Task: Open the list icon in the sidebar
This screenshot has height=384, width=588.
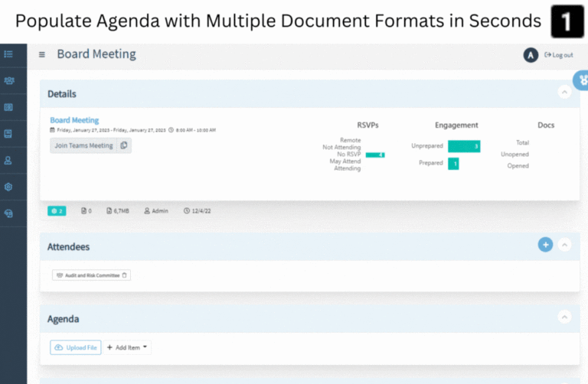Action: click(8, 55)
